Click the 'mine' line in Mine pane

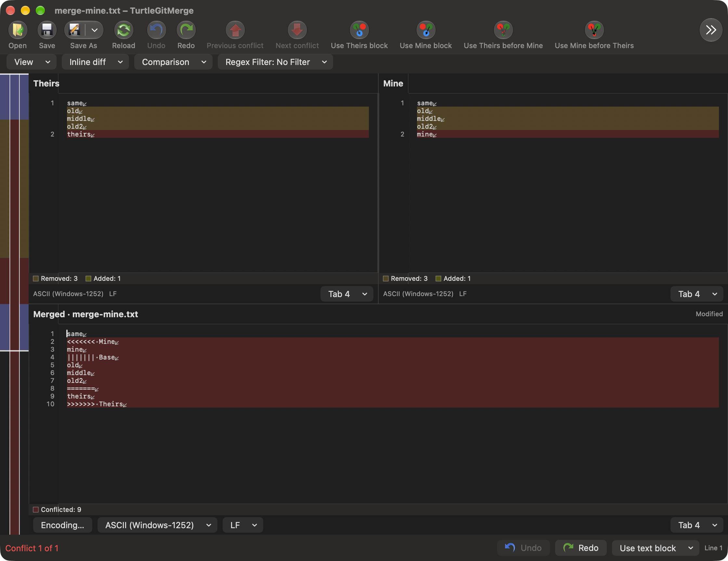[568, 134]
